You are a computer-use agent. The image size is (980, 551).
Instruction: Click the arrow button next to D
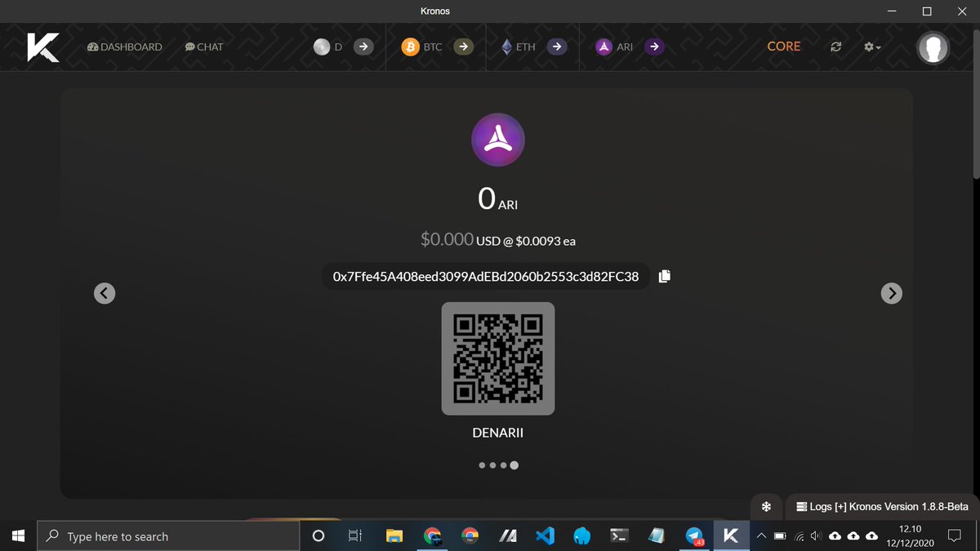point(363,47)
